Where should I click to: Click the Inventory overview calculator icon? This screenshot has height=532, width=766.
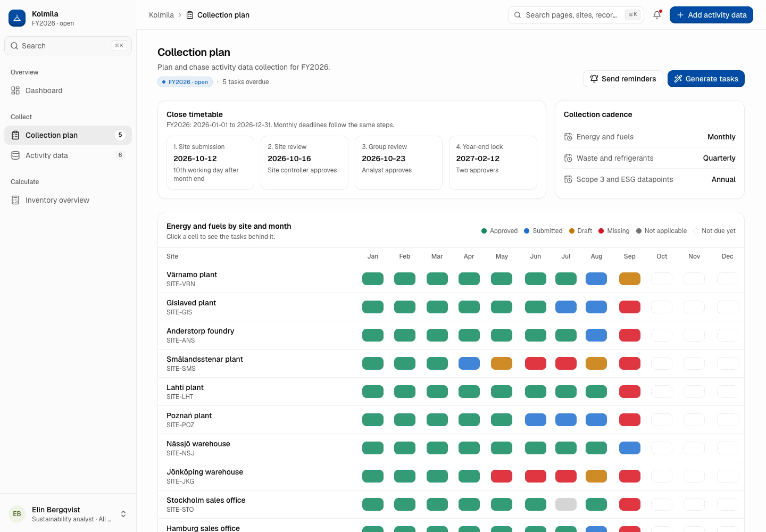pos(15,200)
